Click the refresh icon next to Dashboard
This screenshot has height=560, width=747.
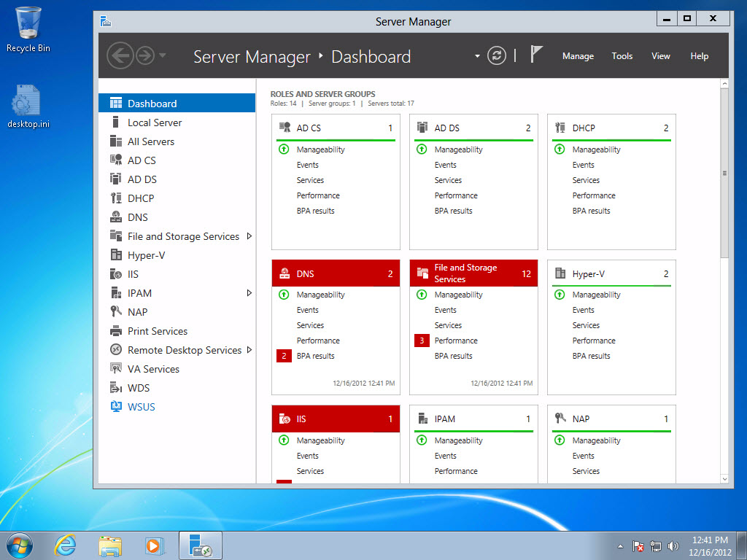tap(497, 55)
